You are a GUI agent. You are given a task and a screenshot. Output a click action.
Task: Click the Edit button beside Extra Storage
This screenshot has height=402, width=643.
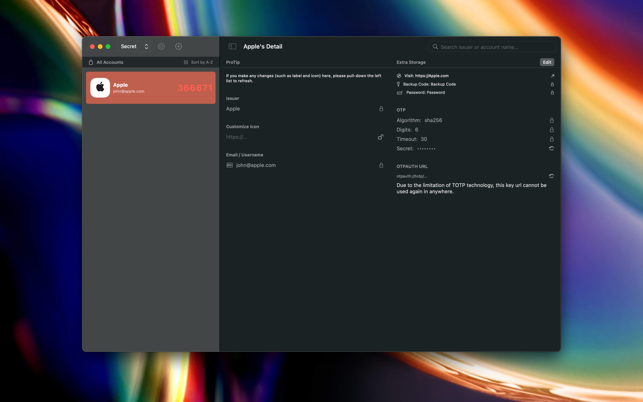[x=547, y=62]
